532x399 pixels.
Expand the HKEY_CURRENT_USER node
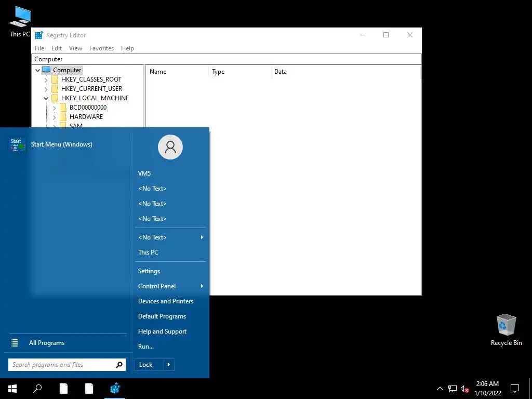click(46, 89)
